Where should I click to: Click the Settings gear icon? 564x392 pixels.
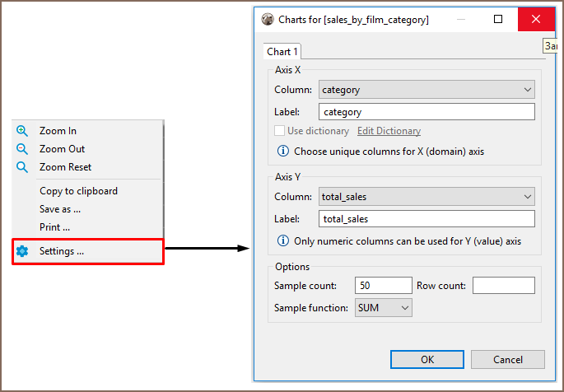pos(22,251)
